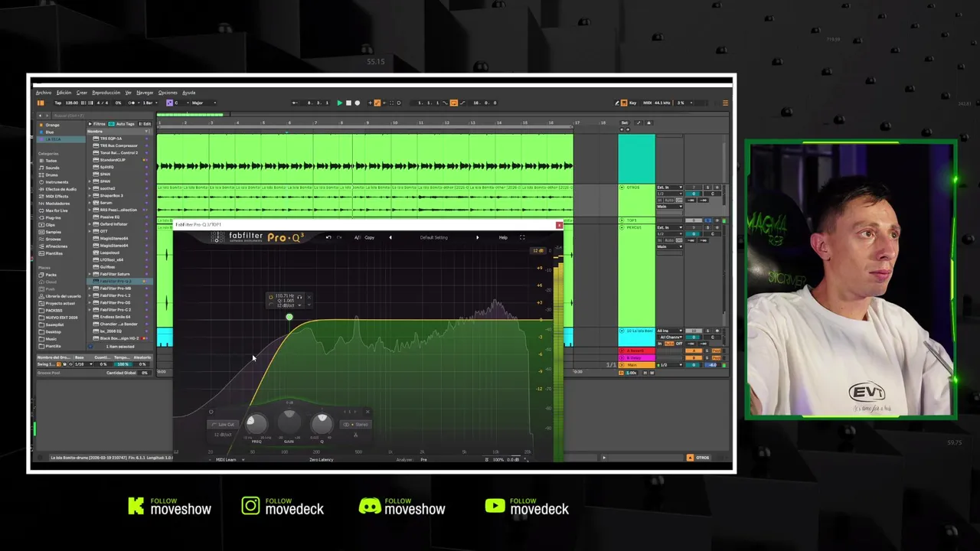
Task: Toggle the Stereo placement button
Action: 357,424
